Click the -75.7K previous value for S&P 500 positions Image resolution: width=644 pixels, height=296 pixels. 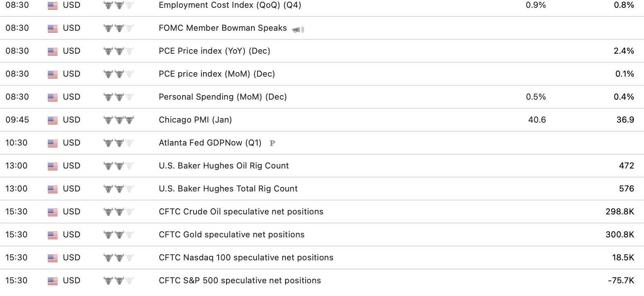click(x=621, y=280)
